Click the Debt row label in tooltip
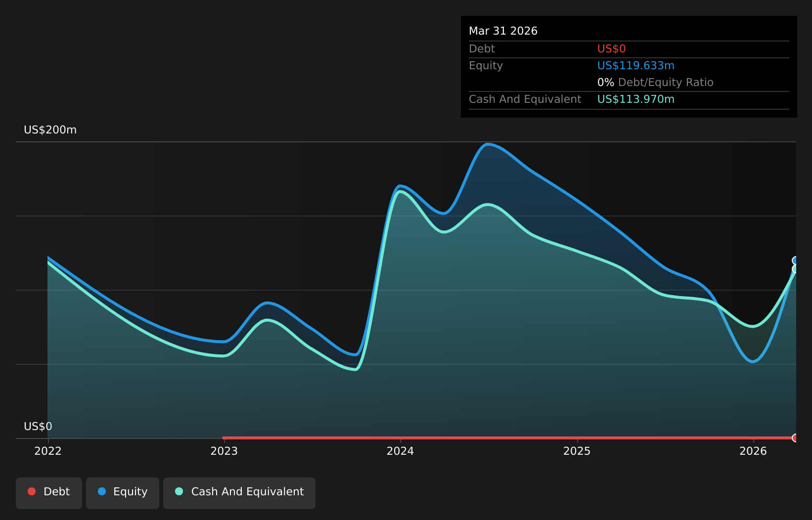The image size is (812, 520). pos(482,49)
